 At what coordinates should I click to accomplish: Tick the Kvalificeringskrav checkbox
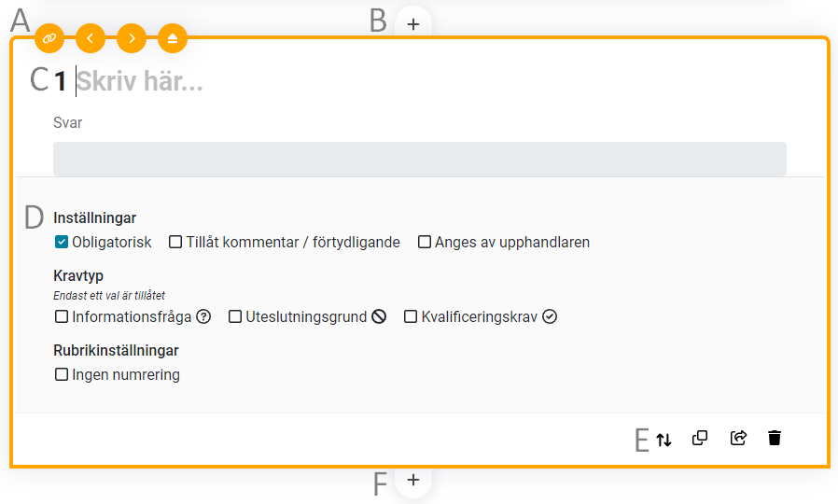click(411, 317)
